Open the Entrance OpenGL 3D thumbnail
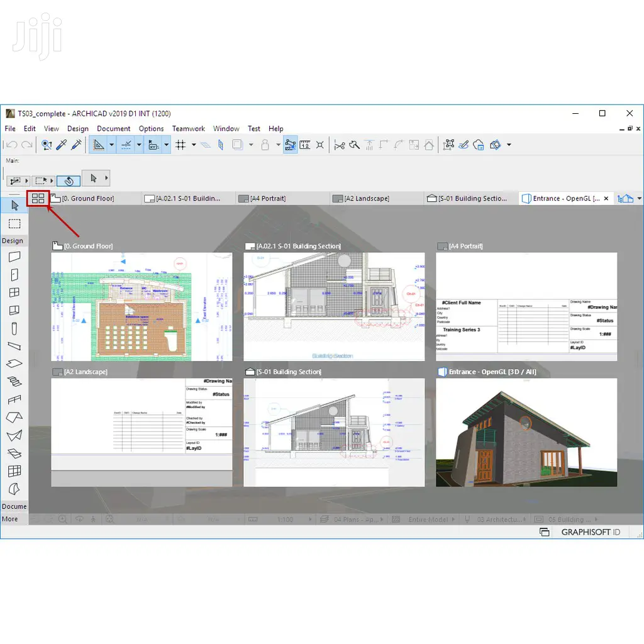The image size is (644, 644). point(526,432)
